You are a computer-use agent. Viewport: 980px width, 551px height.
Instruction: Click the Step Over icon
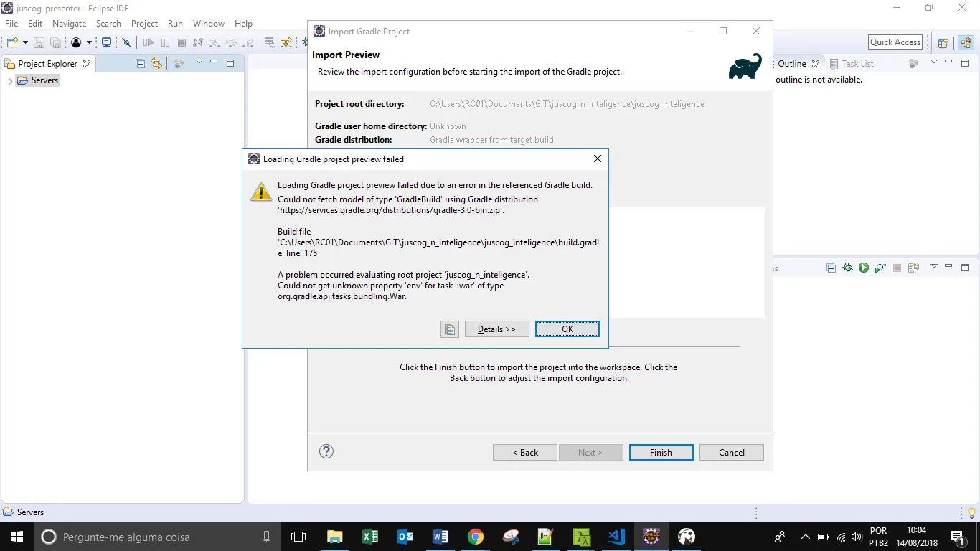pos(231,43)
